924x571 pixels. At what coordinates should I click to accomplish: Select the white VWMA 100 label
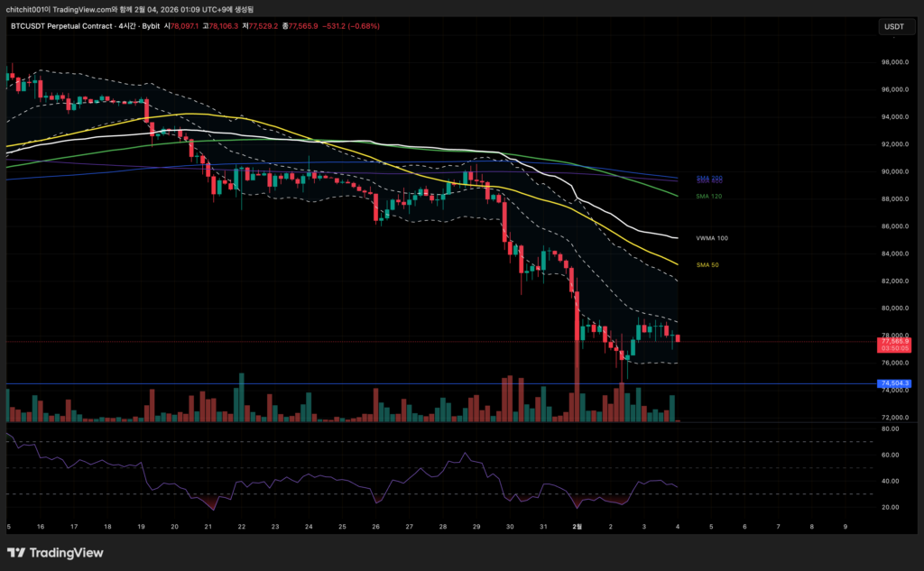(x=712, y=238)
